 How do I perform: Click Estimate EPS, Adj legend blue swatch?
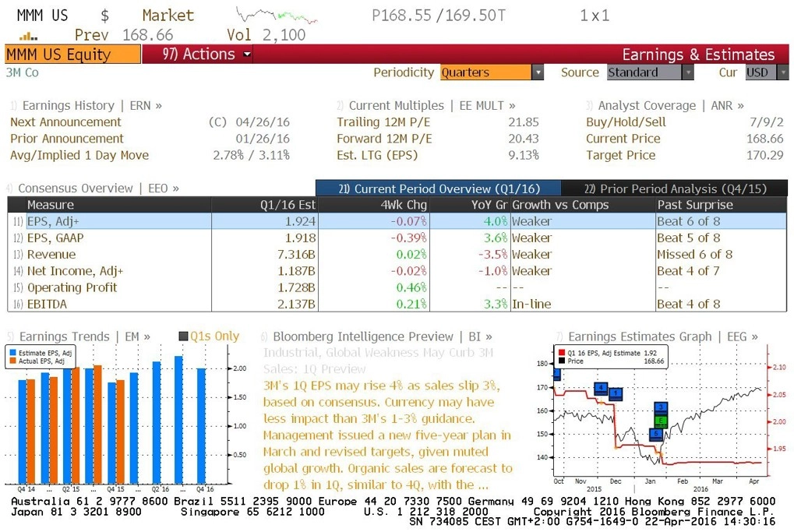[x=13, y=353]
